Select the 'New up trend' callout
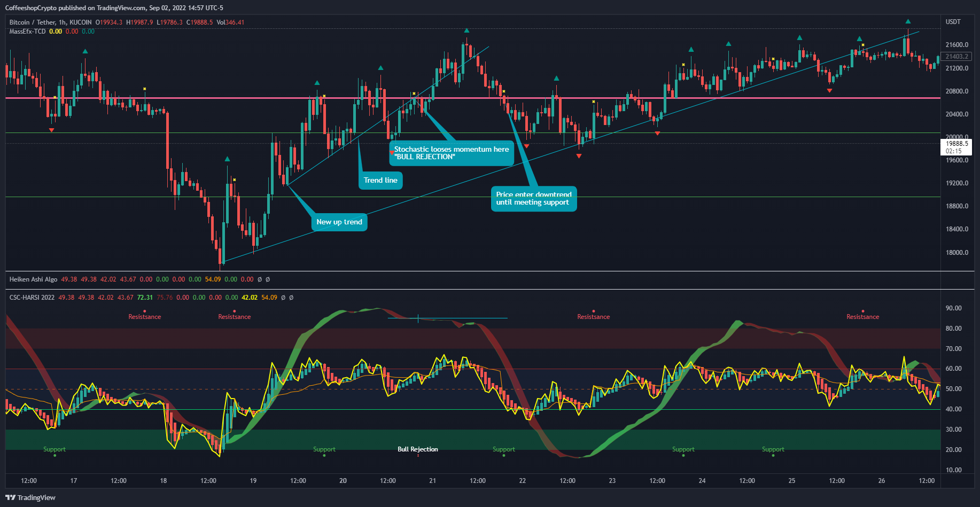Viewport: 980px width, 507px height. (339, 222)
